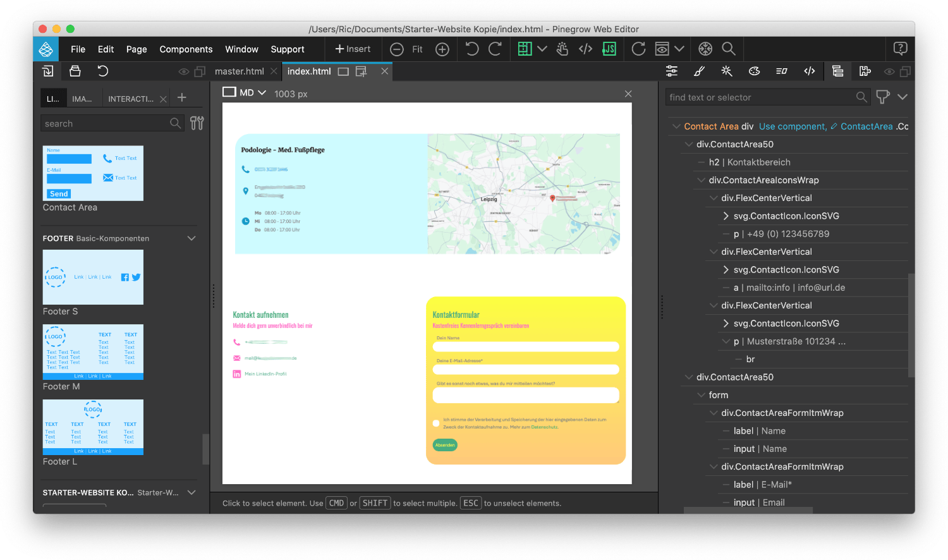Toggle the green JS execution icon

609,49
